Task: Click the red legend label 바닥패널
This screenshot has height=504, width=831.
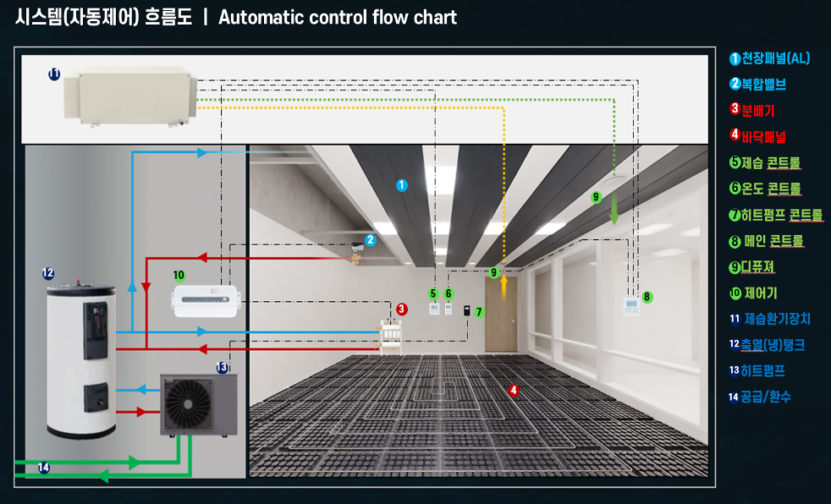Action: (x=758, y=137)
